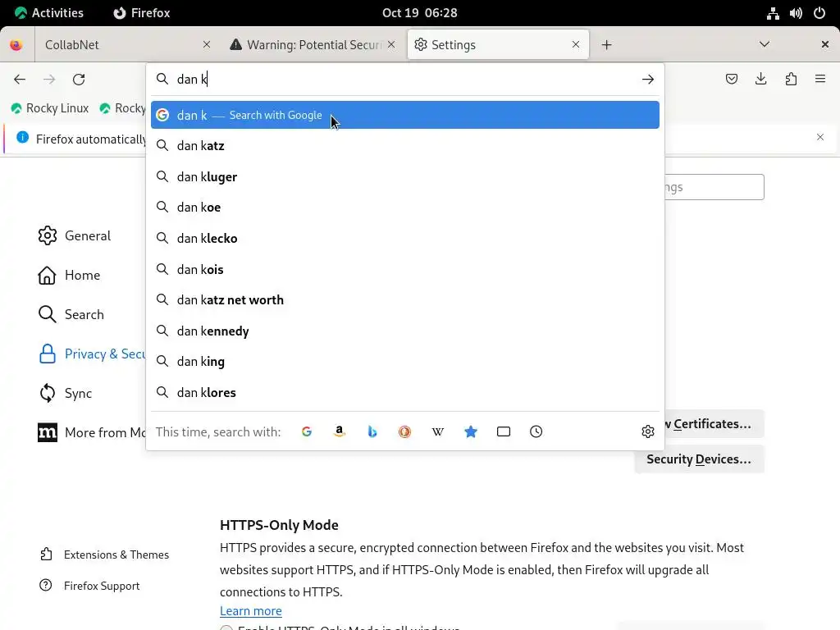
Task: Open Search settings category
Action: pos(71,314)
